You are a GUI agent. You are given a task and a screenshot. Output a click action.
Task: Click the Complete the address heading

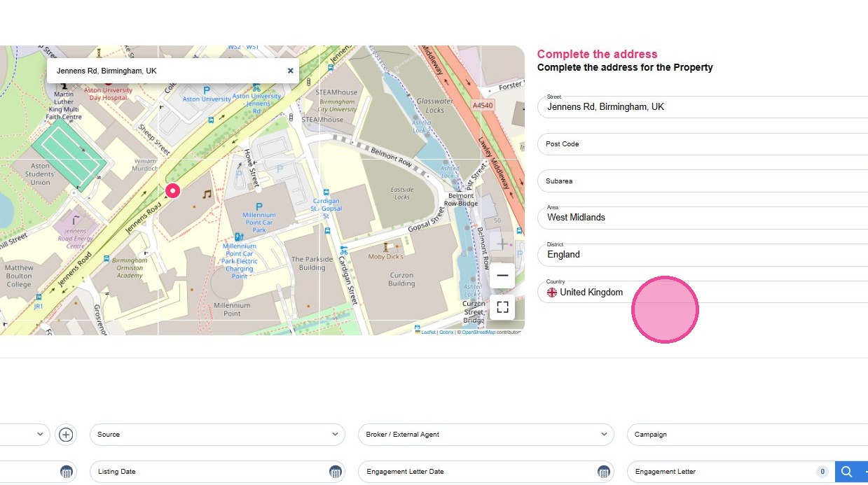(597, 54)
